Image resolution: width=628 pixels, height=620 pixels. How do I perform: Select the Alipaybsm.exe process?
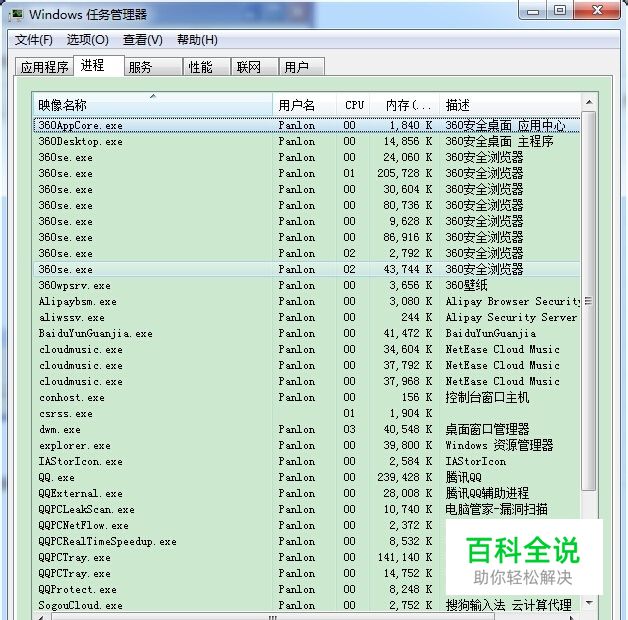coord(306,301)
